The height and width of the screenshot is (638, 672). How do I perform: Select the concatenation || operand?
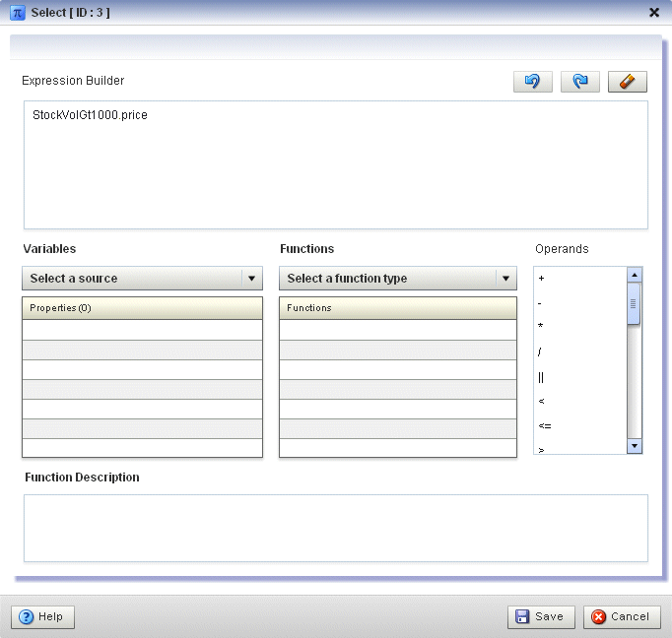coord(541,378)
